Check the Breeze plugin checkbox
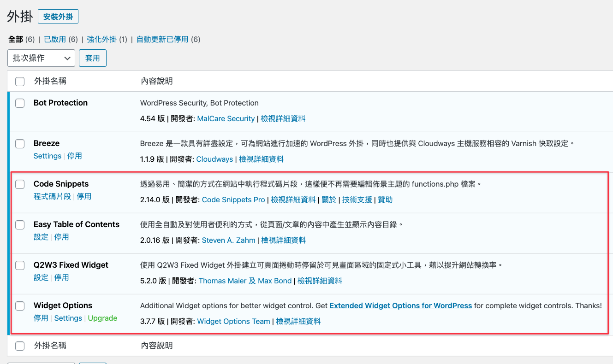The image size is (613, 364). (20, 144)
